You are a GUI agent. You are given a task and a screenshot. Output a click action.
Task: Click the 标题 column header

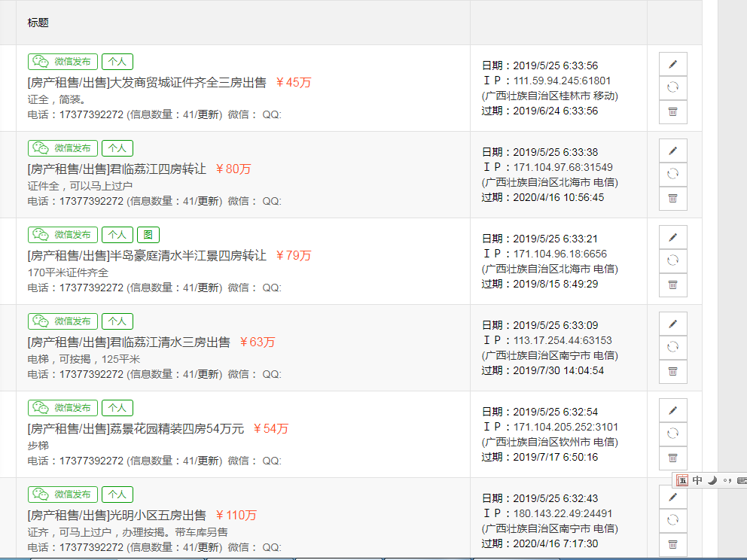coord(38,23)
